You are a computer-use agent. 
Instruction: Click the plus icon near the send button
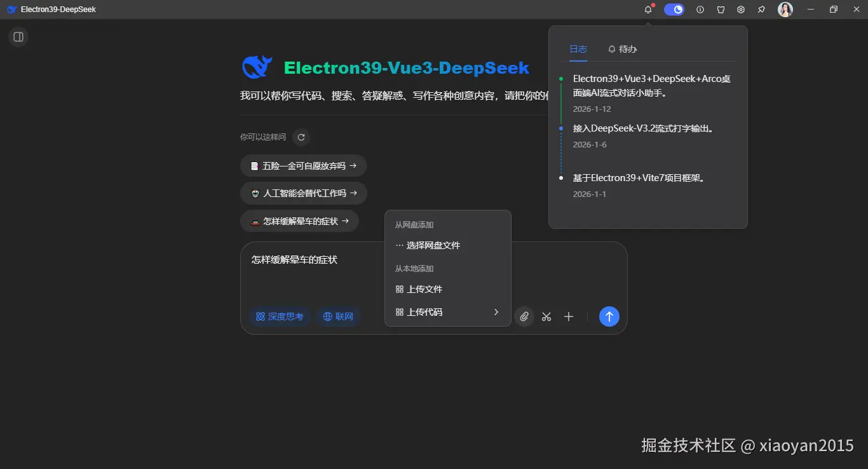[x=568, y=316]
